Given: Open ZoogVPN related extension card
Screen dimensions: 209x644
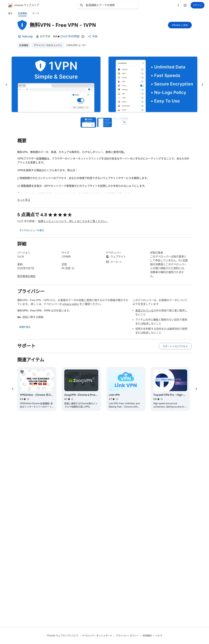Looking at the screenshot, I should pyautogui.click(x=81, y=389).
